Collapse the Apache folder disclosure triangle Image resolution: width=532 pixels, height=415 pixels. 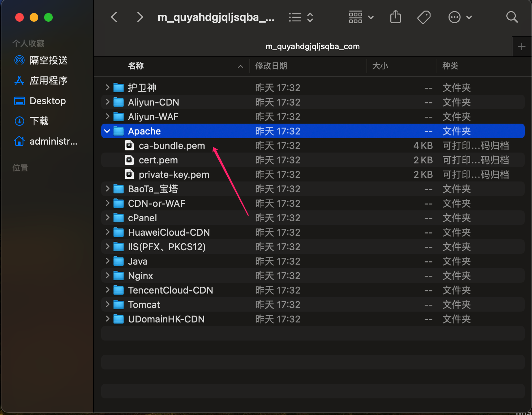[x=107, y=131]
